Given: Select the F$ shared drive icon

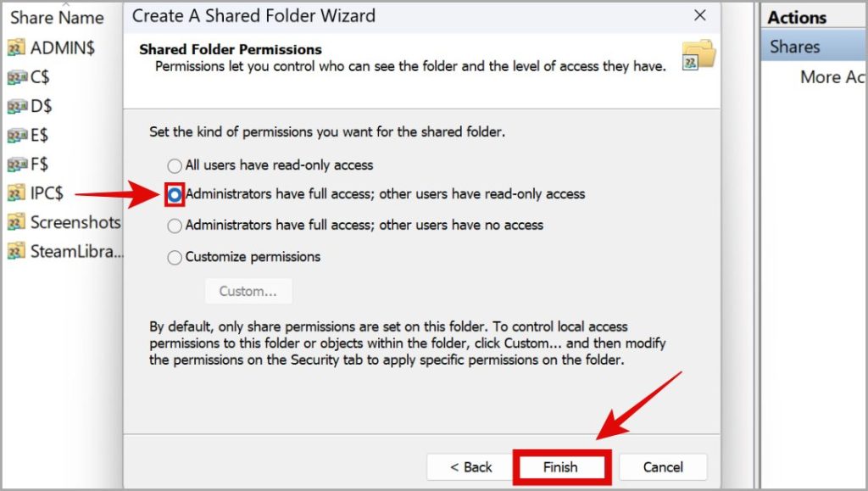Looking at the screenshot, I should (19, 164).
